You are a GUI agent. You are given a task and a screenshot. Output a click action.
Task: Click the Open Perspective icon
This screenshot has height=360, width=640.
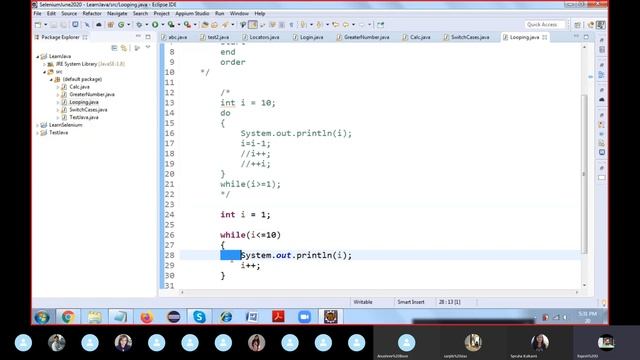(577, 25)
